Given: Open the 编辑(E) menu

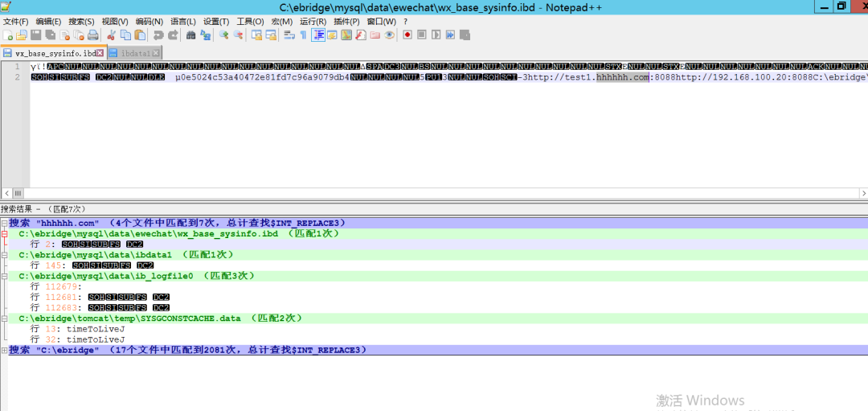Looking at the screenshot, I should tap(49, 22).
